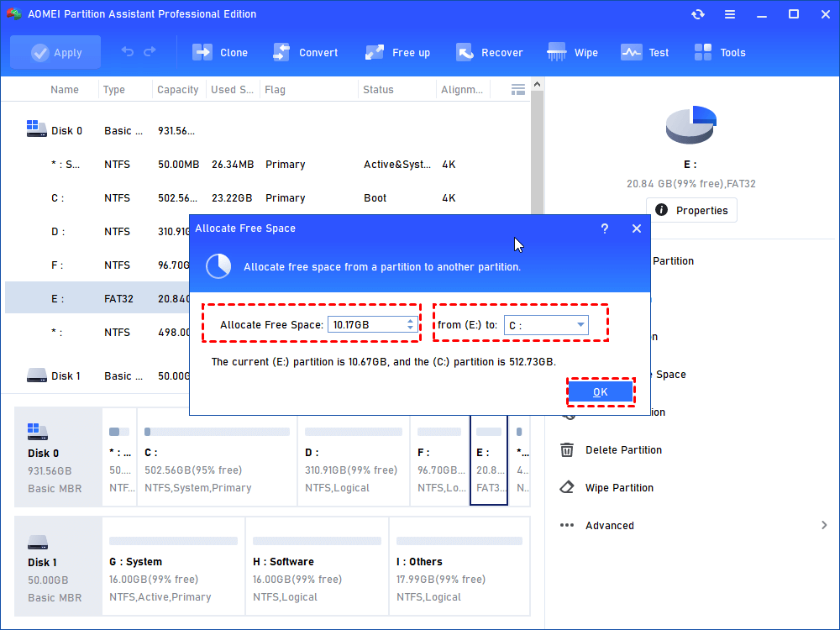Open the Convert menu
The image size is (840, 630).
tap(306, 52)
